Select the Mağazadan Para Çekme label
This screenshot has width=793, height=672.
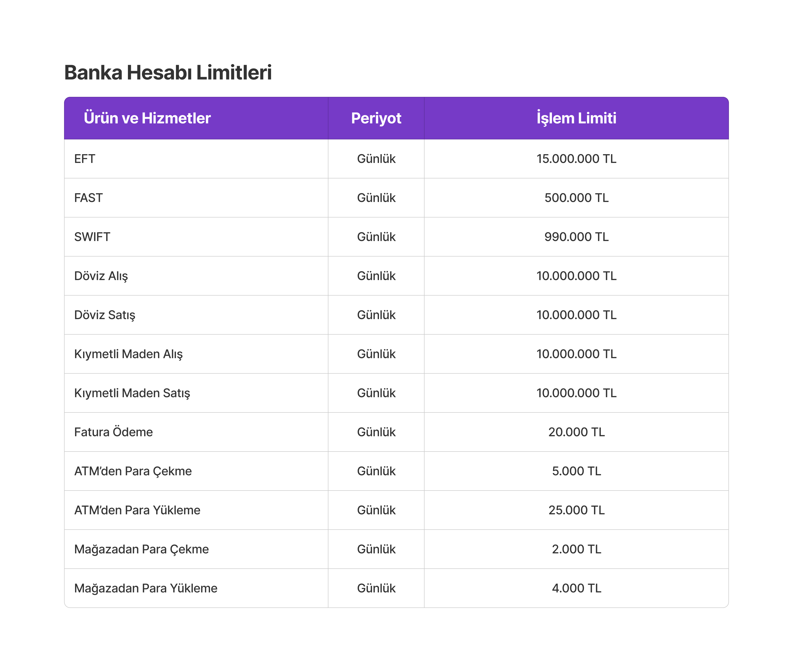pyautogui.click(x=141, y=549)
